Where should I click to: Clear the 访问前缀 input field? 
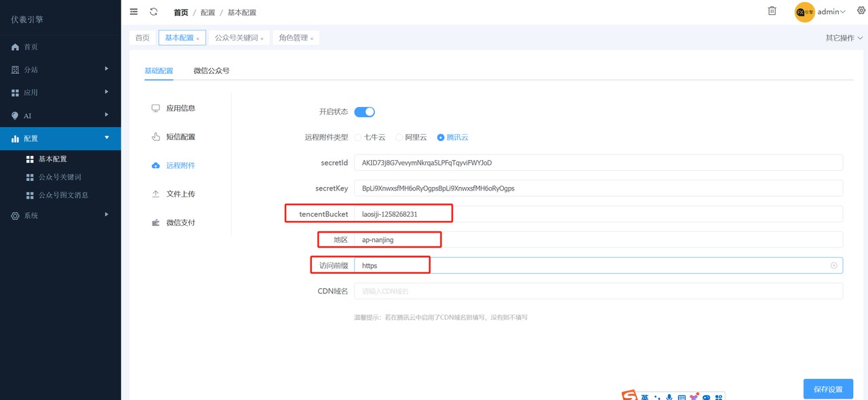(834, 265)
